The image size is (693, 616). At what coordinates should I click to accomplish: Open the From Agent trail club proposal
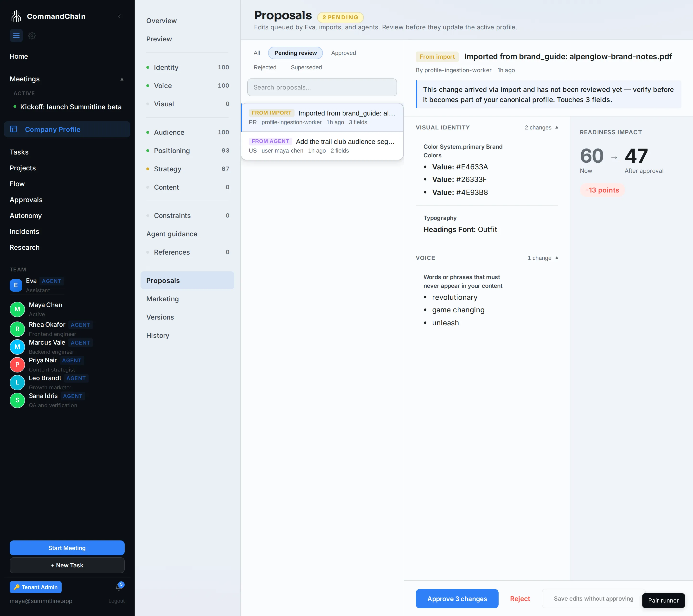point(322,146)
